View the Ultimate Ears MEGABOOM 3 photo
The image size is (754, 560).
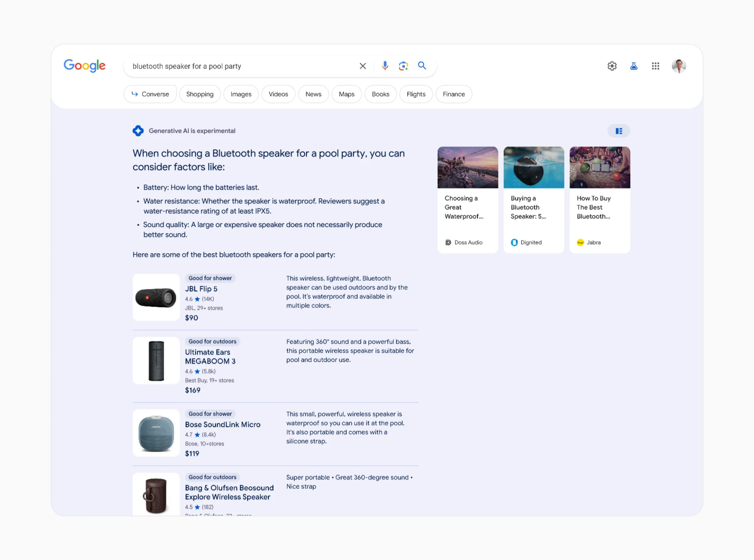click(x=156, y=360)
